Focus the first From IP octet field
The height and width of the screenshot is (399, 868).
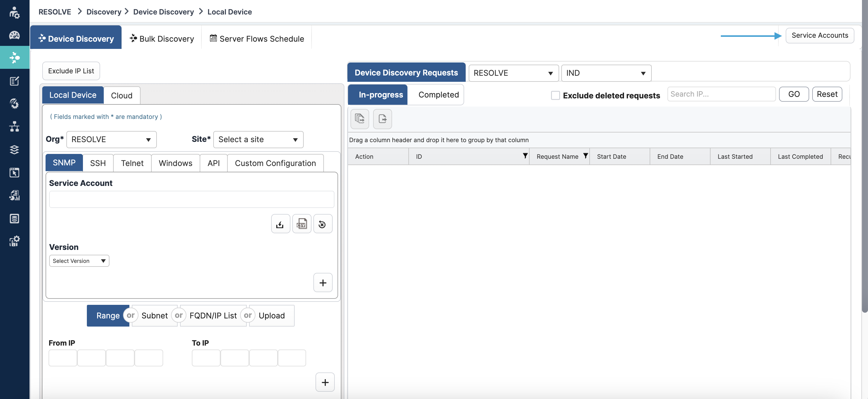[63, 358]
